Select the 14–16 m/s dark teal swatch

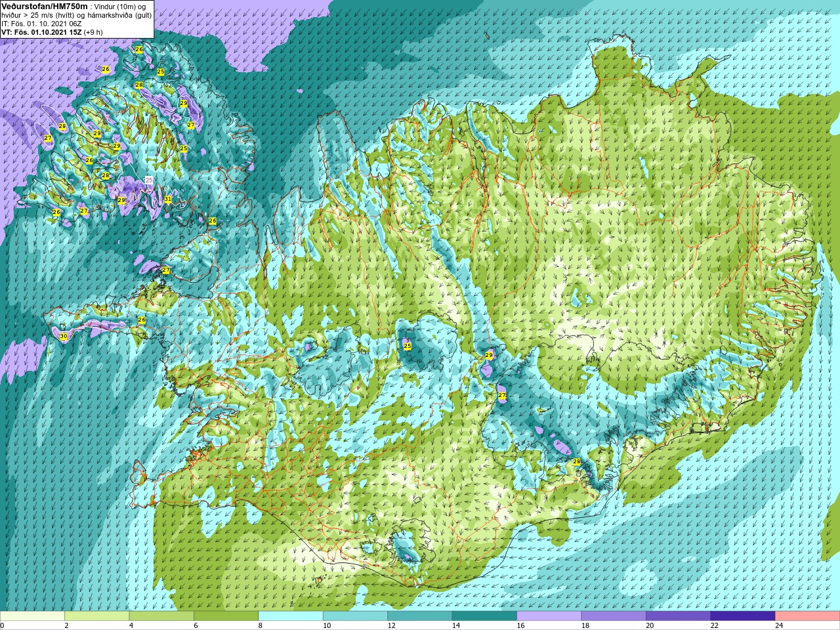(484, 616)
